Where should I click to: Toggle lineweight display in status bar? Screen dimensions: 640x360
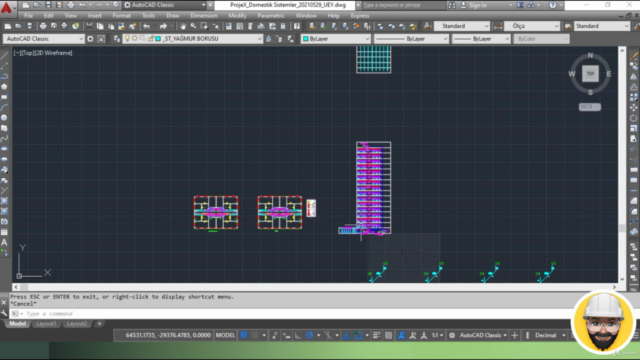click(377, 336)
